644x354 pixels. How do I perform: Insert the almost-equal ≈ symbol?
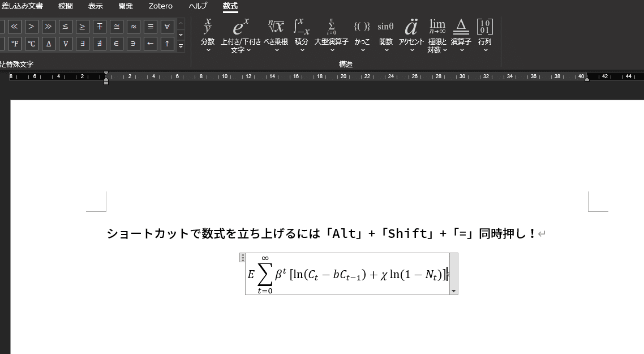pyautogui.click(x=134, y=27)
